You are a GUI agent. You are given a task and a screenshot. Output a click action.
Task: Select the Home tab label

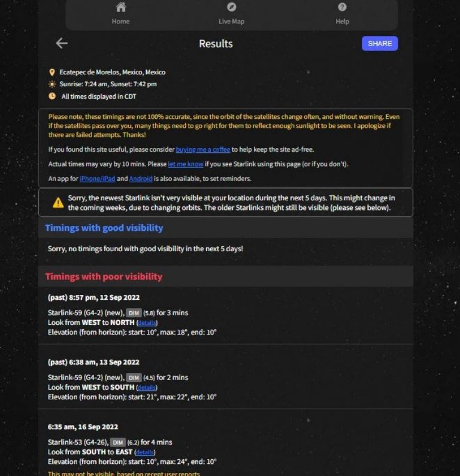[x=120, y=21]
